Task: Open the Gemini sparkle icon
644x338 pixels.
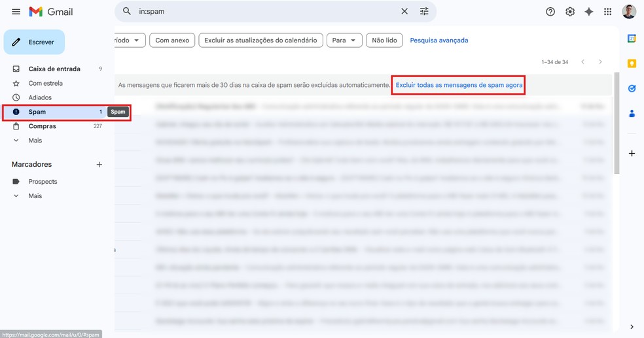Action: click(x=589, y=12)
